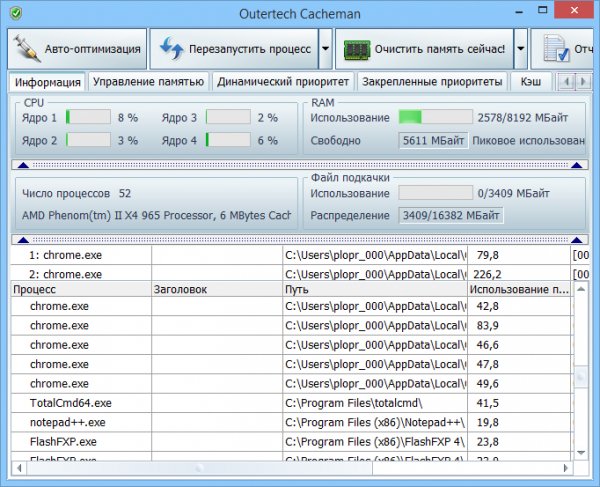Click the AMD Phenom II X4 965 processor text
Screen dimensions: 600x487
tap(156, 215)
